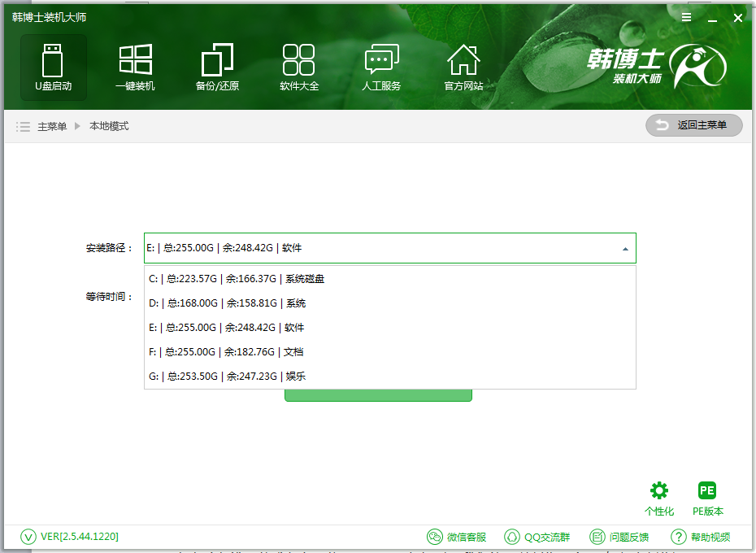Viewport: 756px width, 553px height.
Task: Select the D: 系统 drive option
Action: pos(389,303)
